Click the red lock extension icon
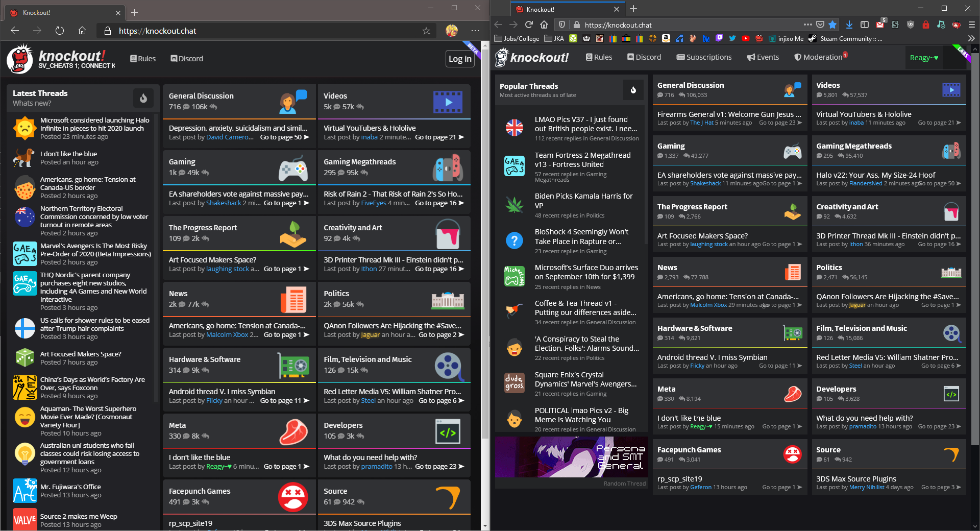This screenshot has width=980, height=531. [x=925, y=25]
